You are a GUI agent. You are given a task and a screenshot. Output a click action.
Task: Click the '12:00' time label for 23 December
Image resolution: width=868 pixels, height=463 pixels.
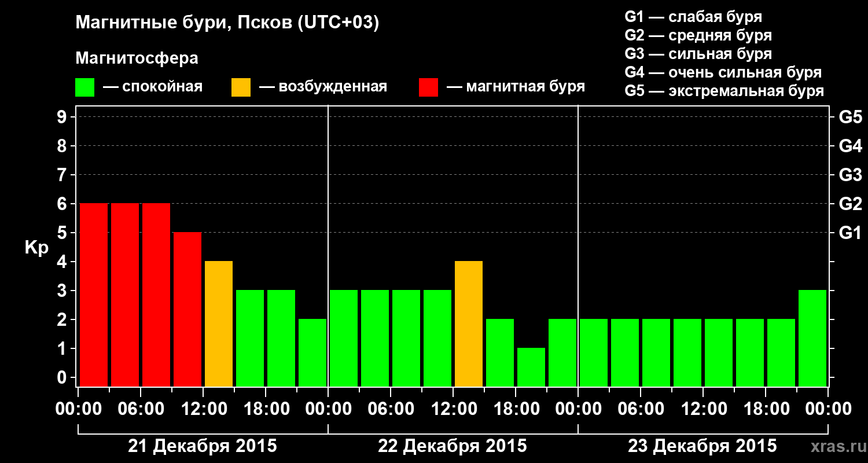tap(703, 409)
